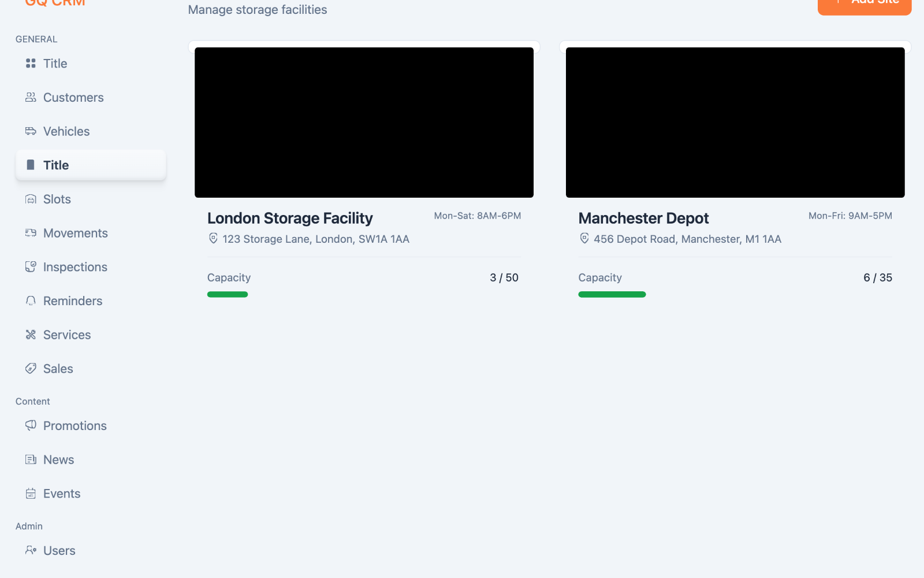Click the hours 'Mon-Fri: 9AM-5PM'
This screenshot has width=924, height=578.
coord(850,216)
